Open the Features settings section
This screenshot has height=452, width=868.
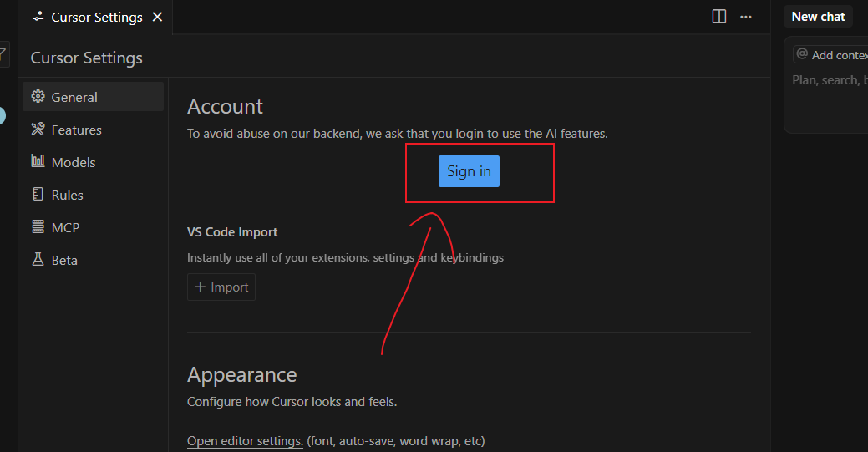(x=93, y=130)
